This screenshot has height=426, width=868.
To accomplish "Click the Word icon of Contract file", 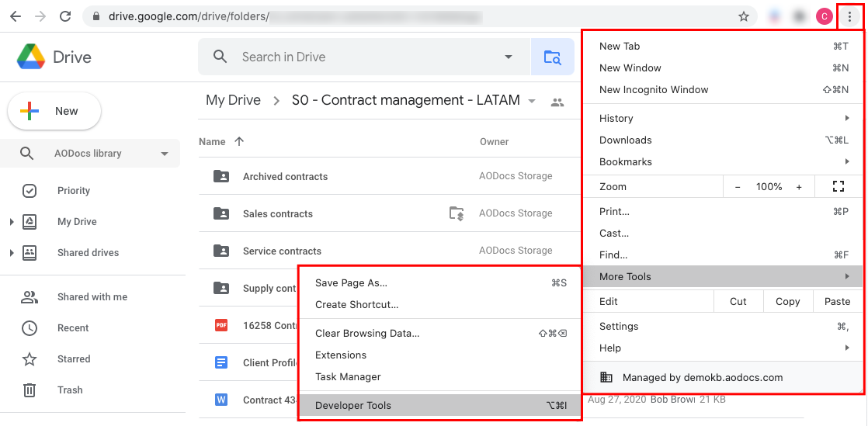I will coord(220,400).
